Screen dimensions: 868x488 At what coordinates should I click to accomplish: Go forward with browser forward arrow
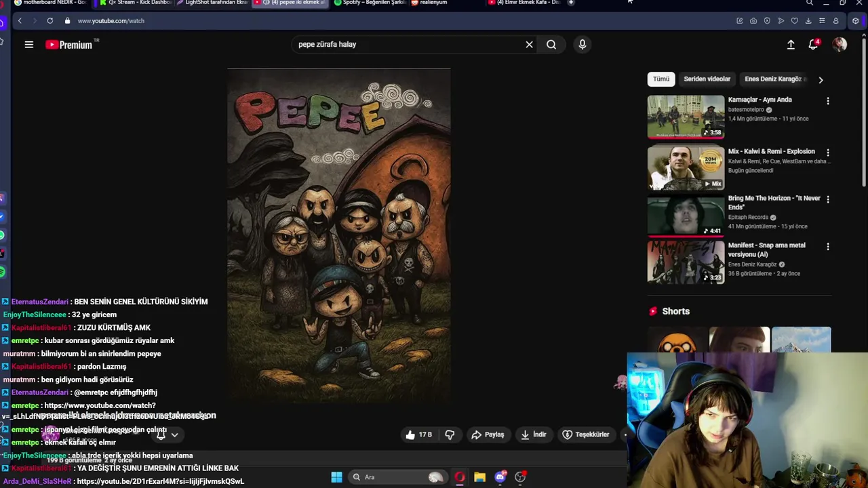click(35, 21)
